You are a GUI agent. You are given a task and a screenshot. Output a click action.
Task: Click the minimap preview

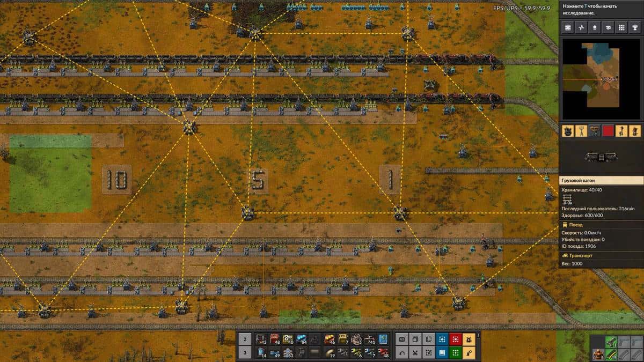(x=601, y=79)
